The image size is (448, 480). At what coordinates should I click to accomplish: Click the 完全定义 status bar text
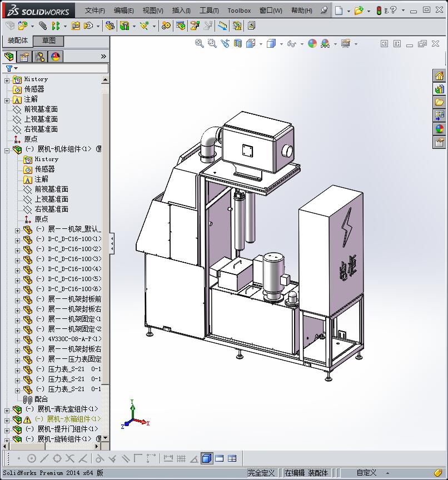click(x=261, y=473)
